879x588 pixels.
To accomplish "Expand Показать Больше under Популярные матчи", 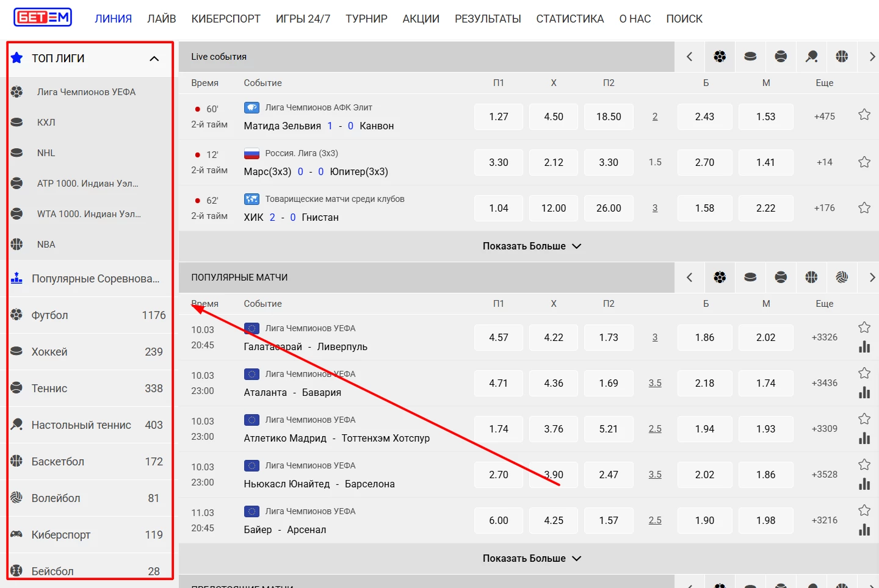I will click(x=531, y=559).
